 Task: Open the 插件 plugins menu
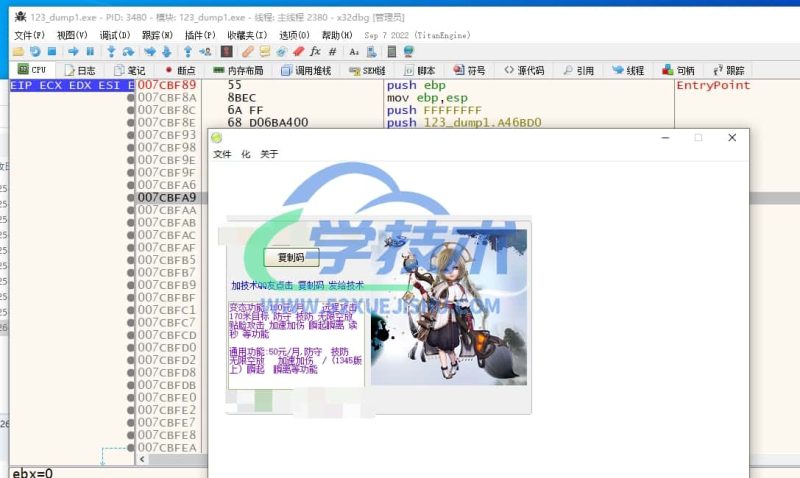pos(200,35)
